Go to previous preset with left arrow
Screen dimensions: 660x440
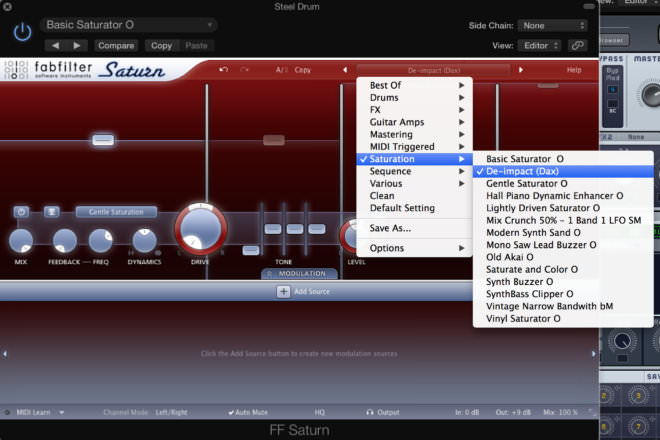coord(55,45)
